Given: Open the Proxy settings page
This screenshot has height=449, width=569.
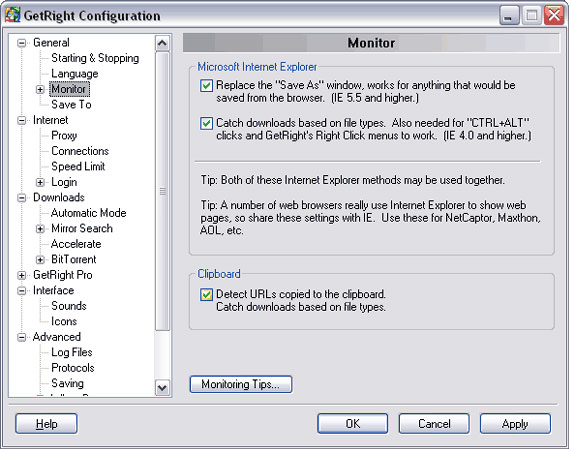Looking at the screenshot, I should [x=64, y=135].
